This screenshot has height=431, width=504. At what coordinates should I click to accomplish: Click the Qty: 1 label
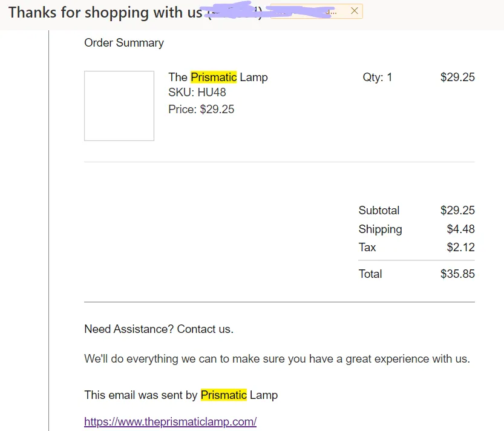click(x=378, y=77)
